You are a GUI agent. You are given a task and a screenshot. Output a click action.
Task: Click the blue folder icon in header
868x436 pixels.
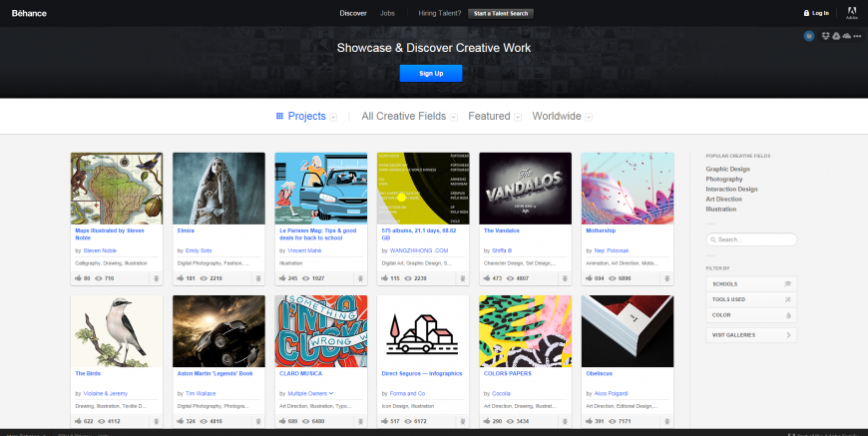[x=809, y=36]
